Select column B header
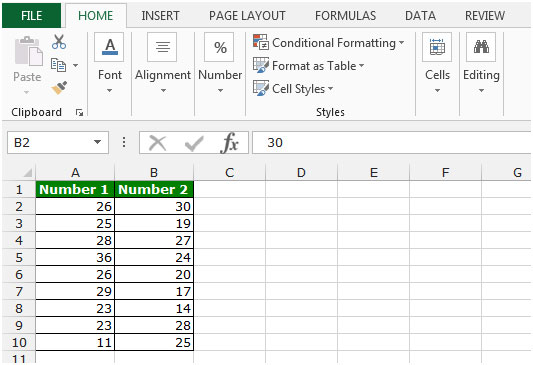The width and height of the screenshot is (533, 365). [x=154, y=173]
